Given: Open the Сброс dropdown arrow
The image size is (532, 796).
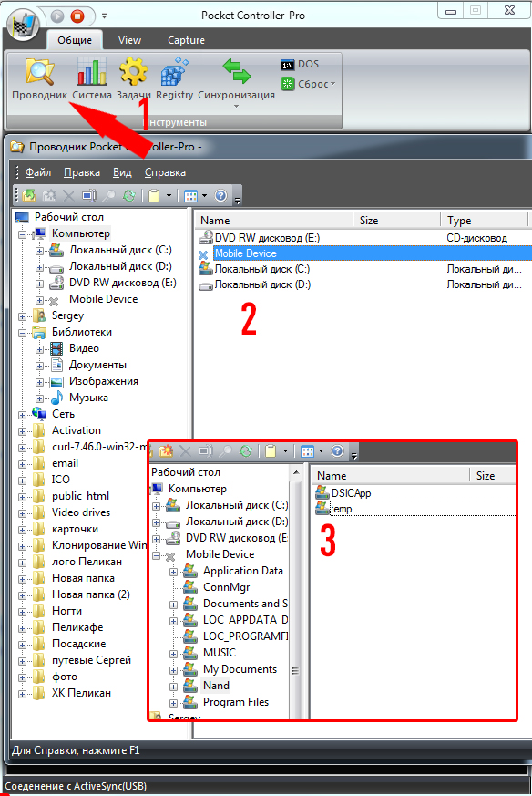Looking at the screenshot, I should click(332, 84).
